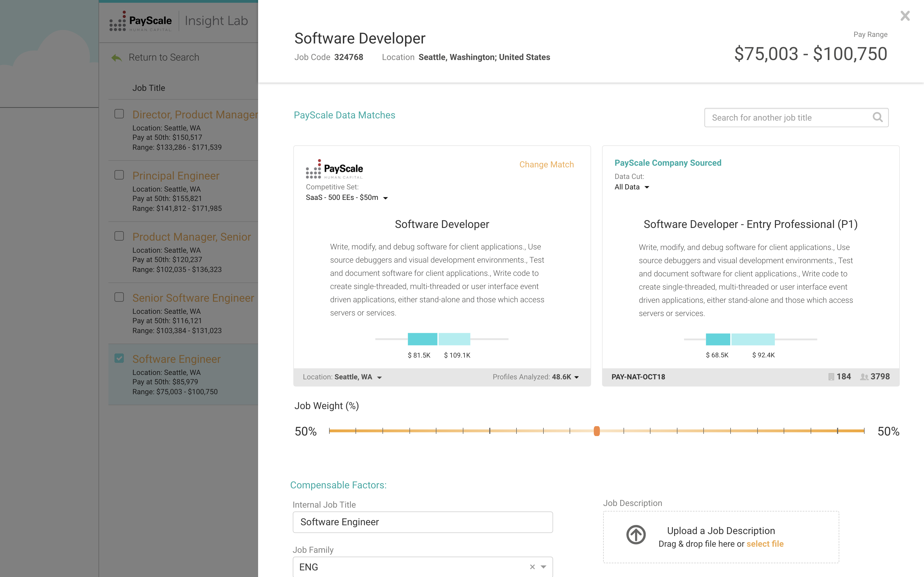
Task: Click the PaySca​le logo in header
Action: [x=140, y=21]
